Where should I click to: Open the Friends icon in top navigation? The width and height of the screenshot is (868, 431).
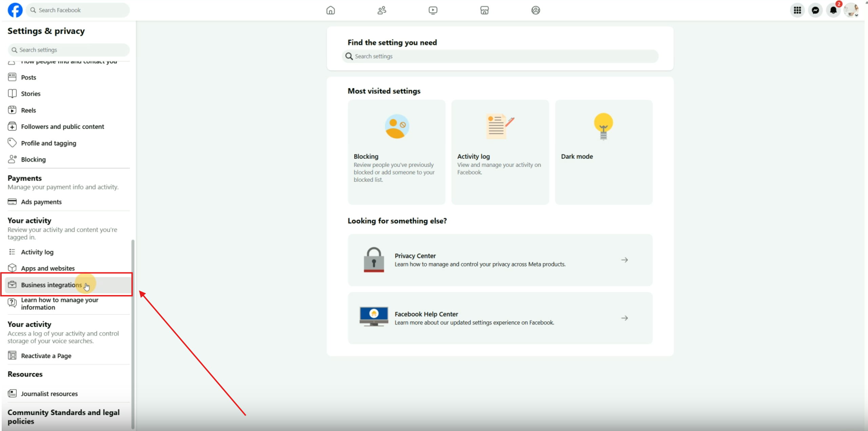[x=382, y=10]
